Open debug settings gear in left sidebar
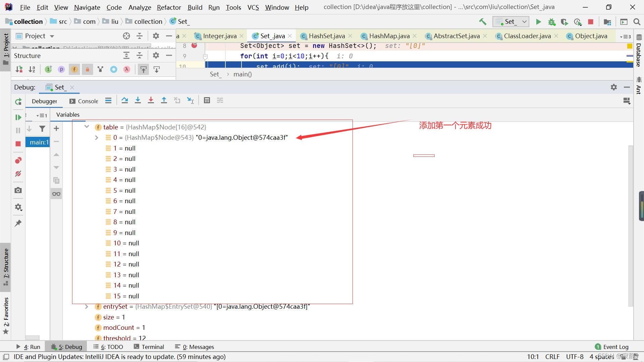 pyautogui.click(x=18, y=207)
